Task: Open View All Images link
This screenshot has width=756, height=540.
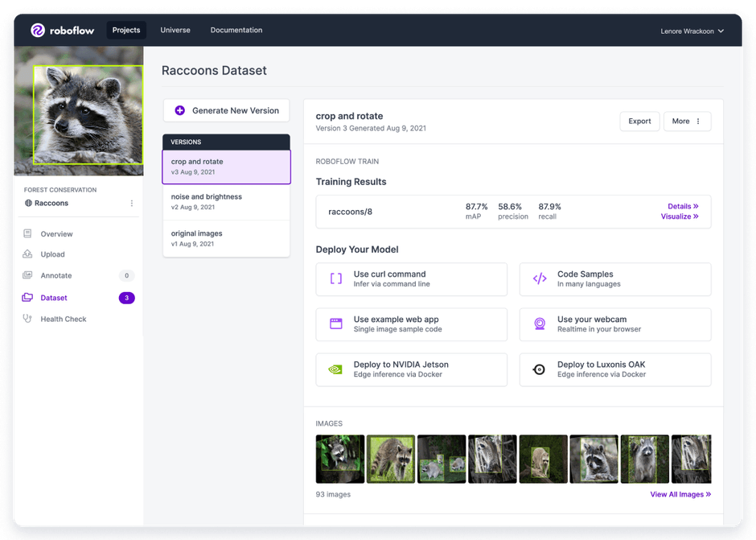Action: coord(680,494)
